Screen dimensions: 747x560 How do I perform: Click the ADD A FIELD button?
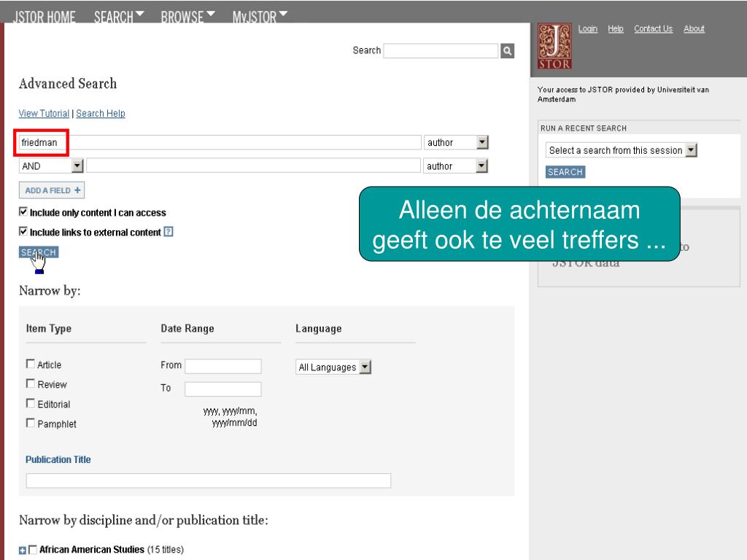pos(52,190)
